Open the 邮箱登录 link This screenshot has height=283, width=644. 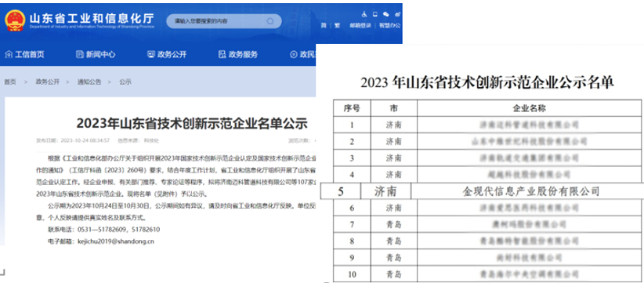(360, 25)
